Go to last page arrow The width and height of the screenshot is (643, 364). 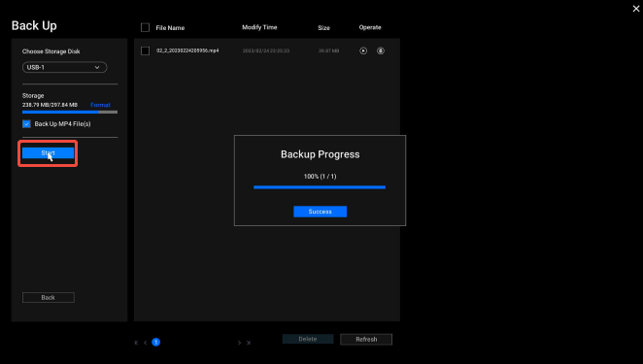[249, 343]
